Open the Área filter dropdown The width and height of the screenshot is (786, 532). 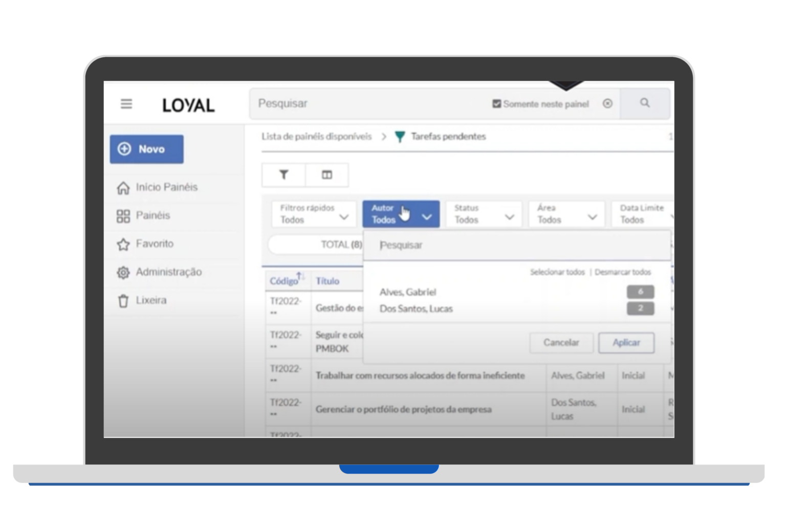(x=565, y=214)
